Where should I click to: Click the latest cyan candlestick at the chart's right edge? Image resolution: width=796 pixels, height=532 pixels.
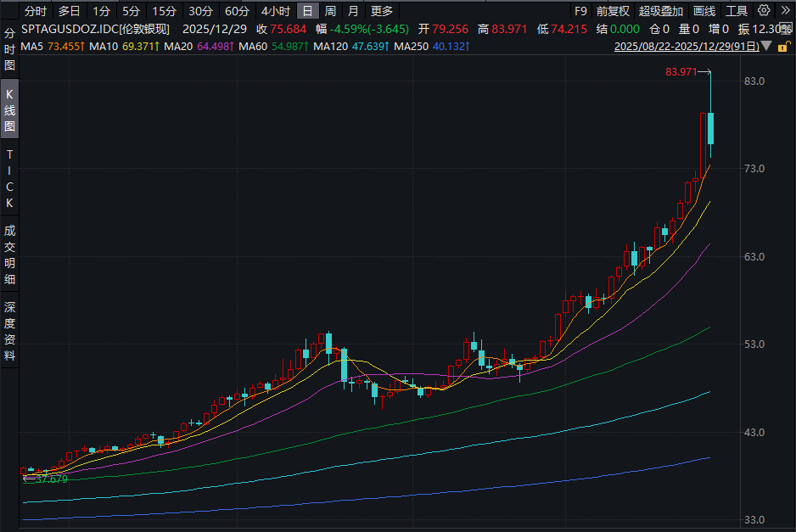click(x=711, y=128)
